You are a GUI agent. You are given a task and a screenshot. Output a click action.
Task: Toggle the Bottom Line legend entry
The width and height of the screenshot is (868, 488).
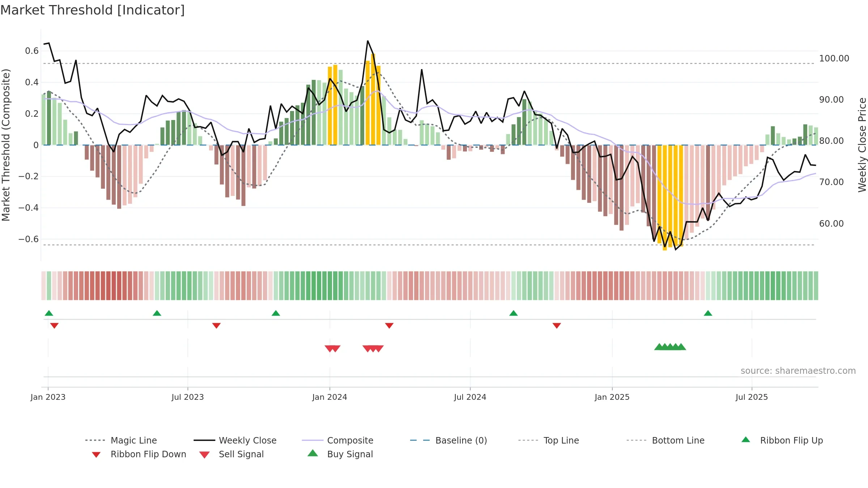pos(665,440)
